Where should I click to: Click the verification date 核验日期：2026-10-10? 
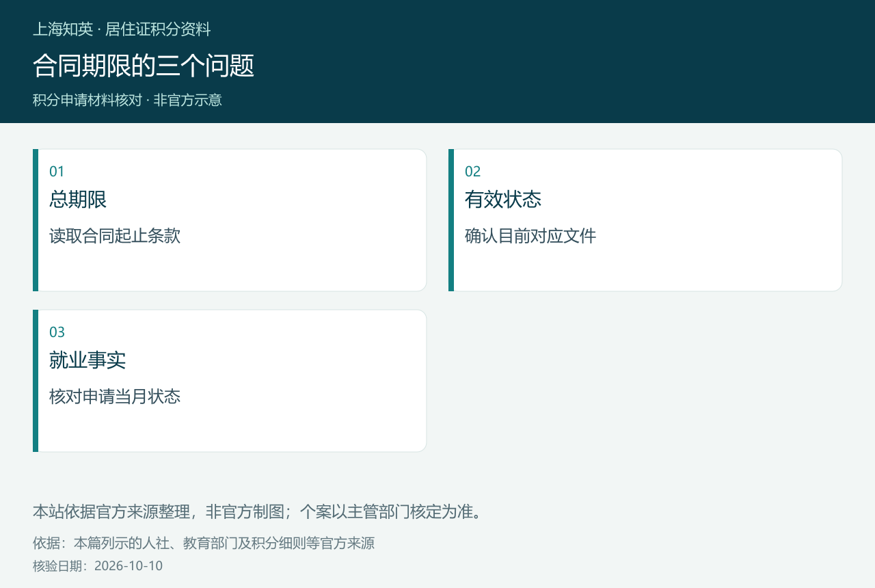[x=98, y=566]
